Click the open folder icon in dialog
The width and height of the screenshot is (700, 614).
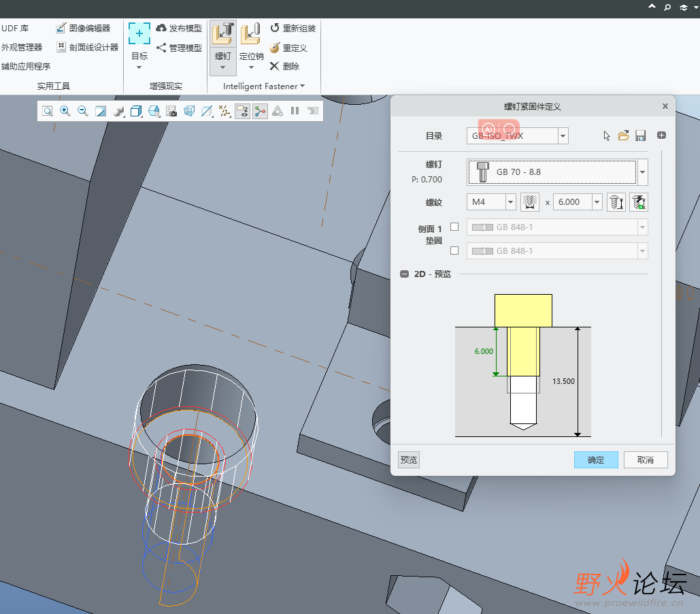pyautogui.click(x=624, y=135)
